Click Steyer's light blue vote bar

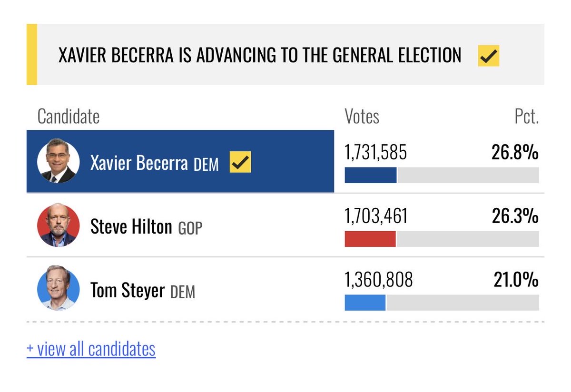pyautogui.click(x=365, y=303)
